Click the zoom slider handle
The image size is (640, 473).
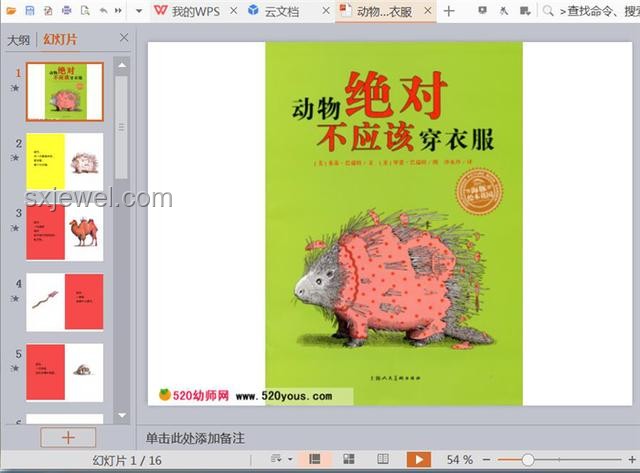[x=527, y=460]
